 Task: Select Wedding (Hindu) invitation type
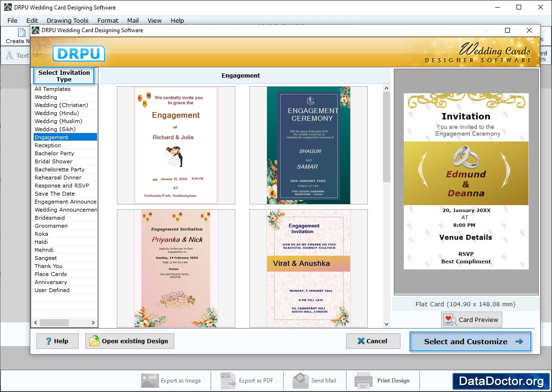pos(65,113)
